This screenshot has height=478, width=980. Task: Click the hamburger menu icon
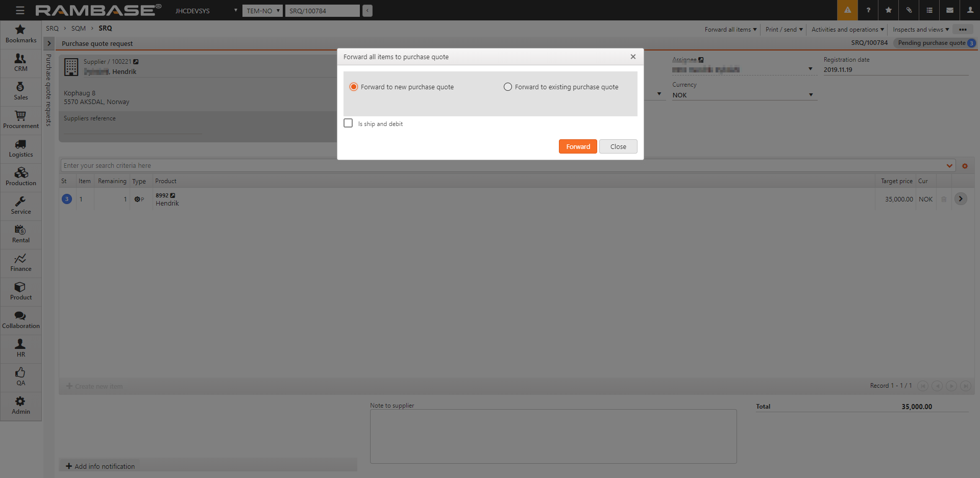[x=20, y=10]
